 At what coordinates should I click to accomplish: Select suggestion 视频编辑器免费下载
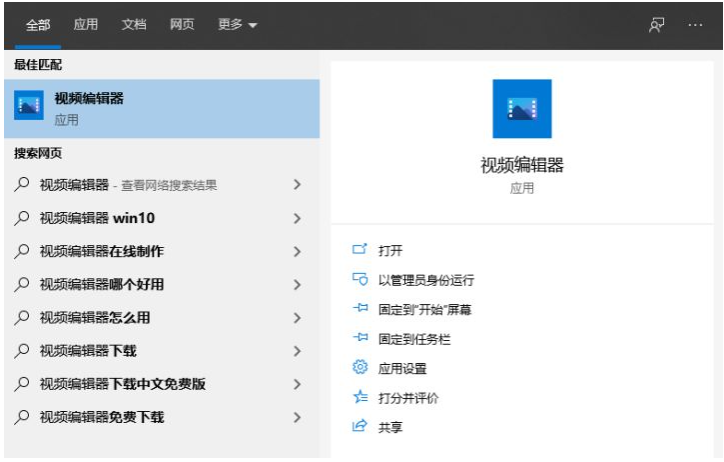(x=102, y=417)
